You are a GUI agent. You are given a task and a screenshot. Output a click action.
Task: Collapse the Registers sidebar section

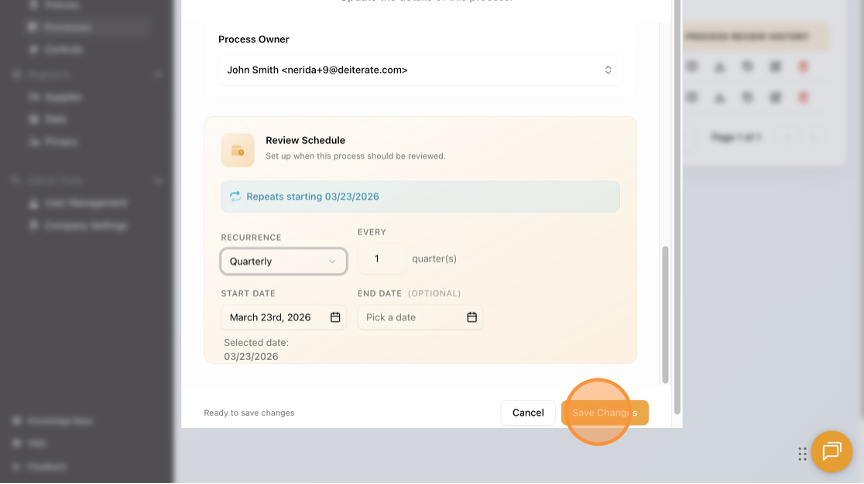[x=158, y=75]
